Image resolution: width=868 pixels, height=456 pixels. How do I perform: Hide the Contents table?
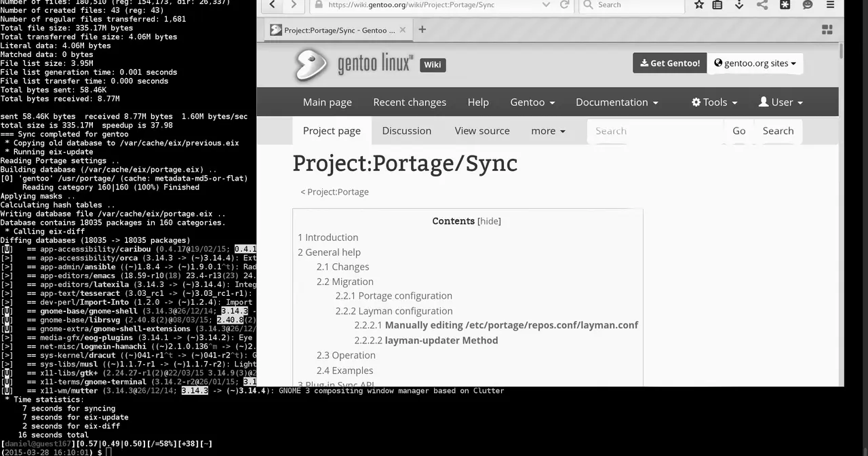[x=489, y=221]
